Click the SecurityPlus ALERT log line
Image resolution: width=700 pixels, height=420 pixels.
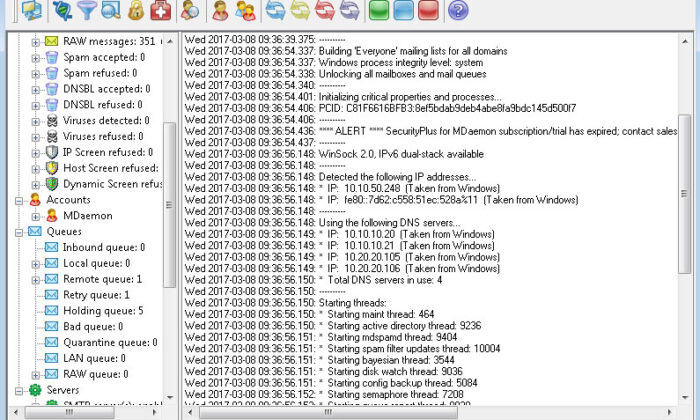coord(431,131)
